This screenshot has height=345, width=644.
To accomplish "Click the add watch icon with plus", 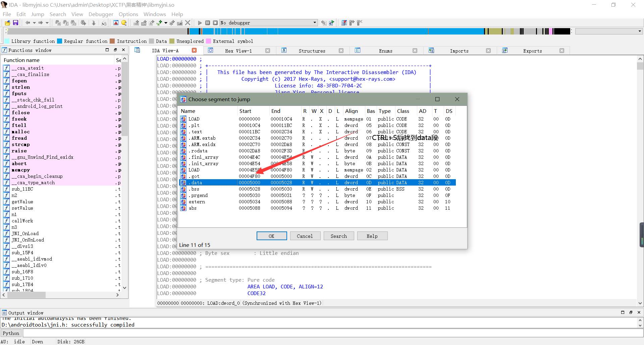I will click(x=352, y=23).
